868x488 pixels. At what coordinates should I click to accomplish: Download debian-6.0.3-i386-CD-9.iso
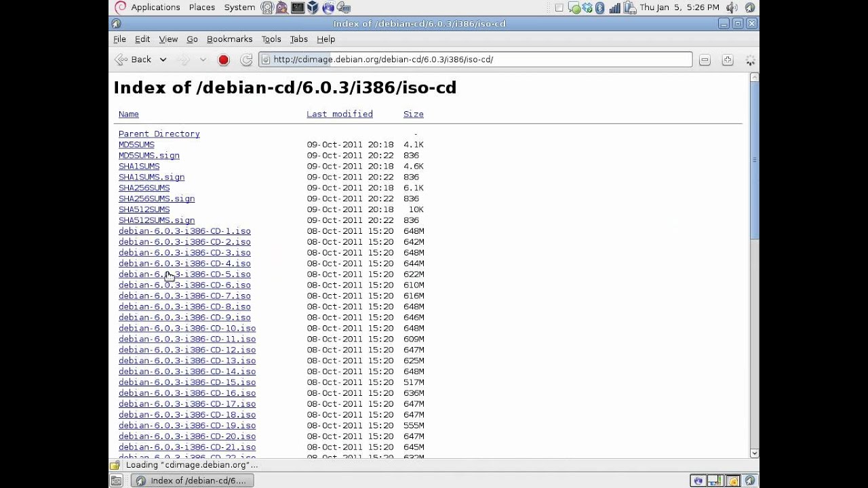point(184,317)
